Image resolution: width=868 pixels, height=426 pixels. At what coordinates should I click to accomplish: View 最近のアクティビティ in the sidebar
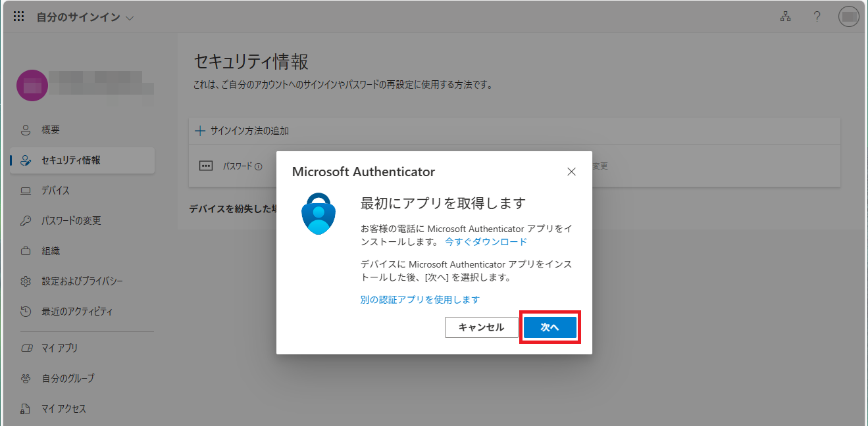77,312
